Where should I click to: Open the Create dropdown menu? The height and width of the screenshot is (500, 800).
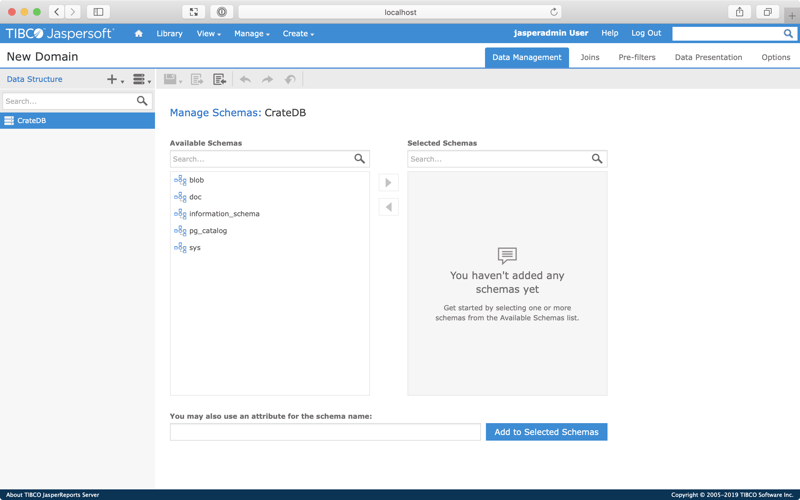[x=298, y=34]
